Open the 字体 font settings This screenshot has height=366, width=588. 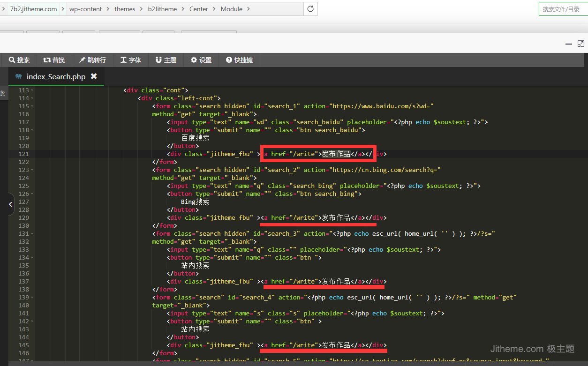[x=131, y=60]
